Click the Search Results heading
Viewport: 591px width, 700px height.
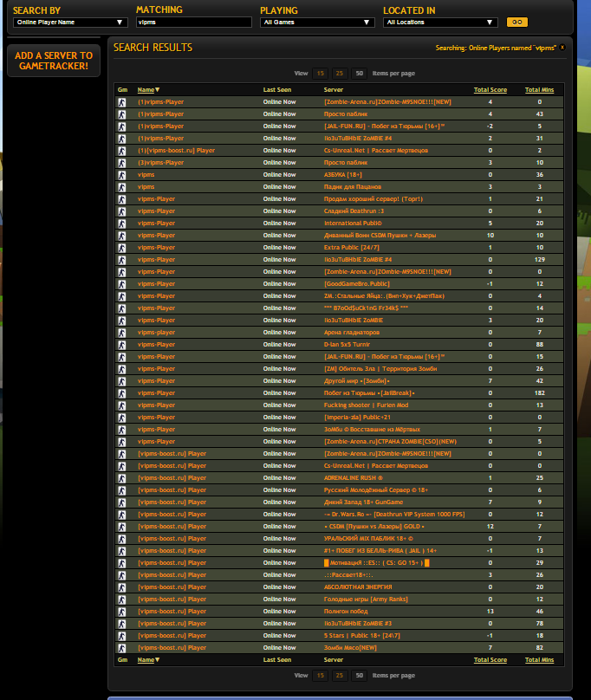point(153,48)
